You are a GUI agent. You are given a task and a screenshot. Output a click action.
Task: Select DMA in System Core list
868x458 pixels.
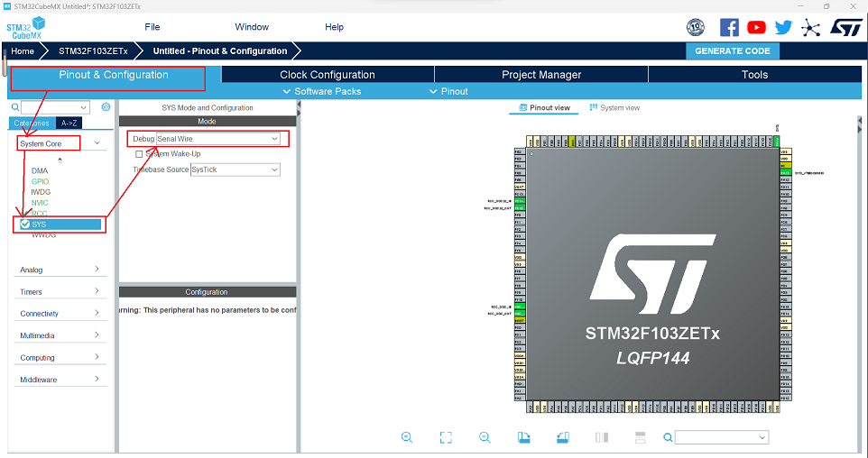pyautogui.click(x=40, y=171)
